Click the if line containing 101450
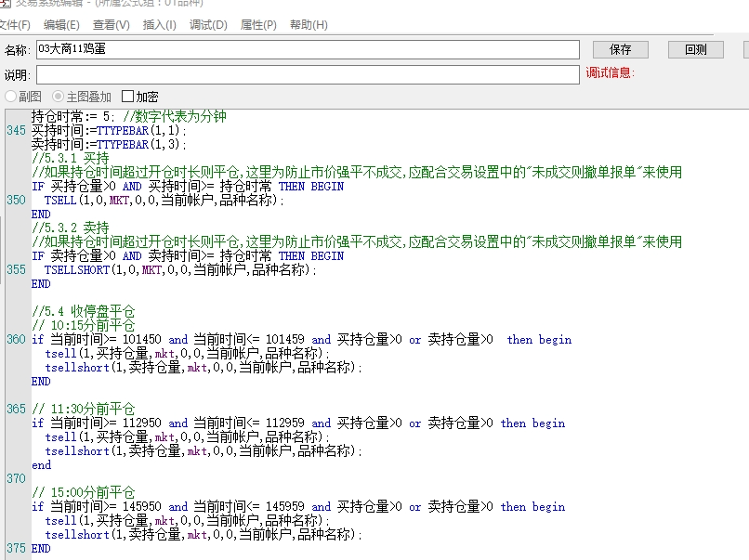The image size is (749, 560). point(301,340)
